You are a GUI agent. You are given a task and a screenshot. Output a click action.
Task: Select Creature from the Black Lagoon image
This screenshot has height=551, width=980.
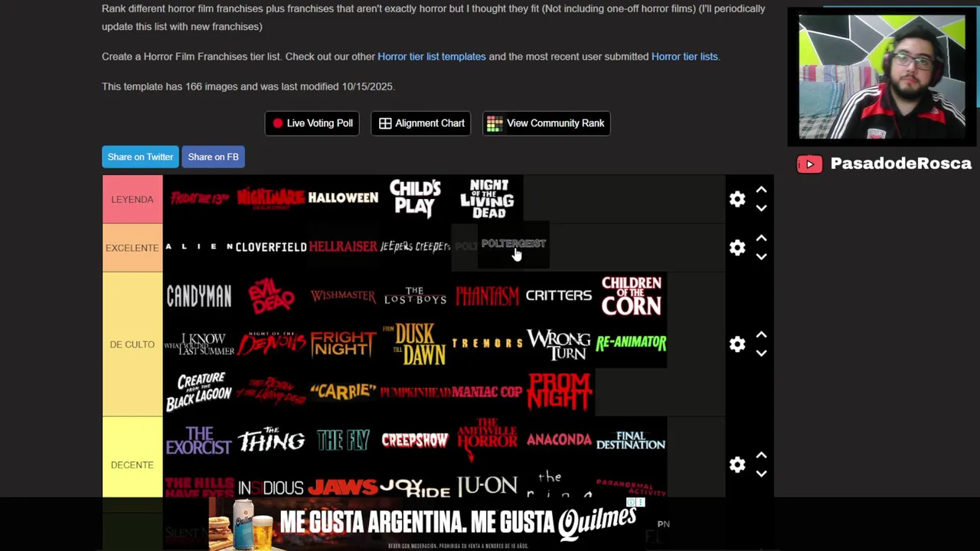(199, 392)
